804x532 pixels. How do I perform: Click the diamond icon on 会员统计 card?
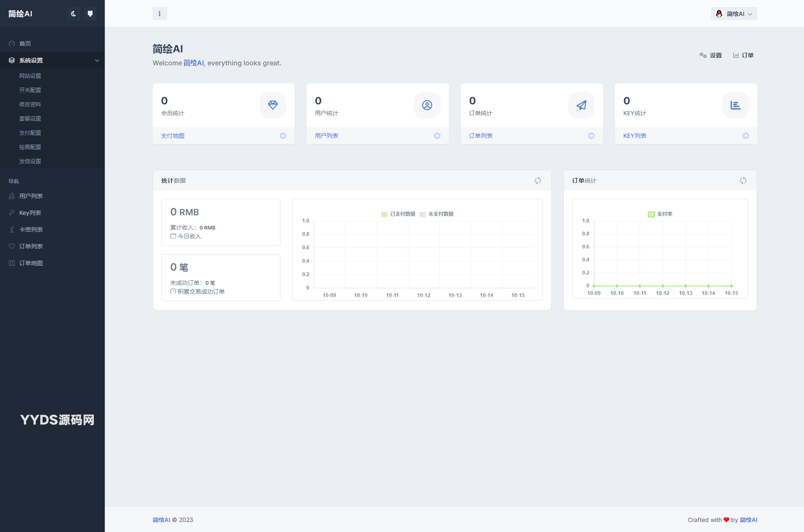(x=273, y=105)
